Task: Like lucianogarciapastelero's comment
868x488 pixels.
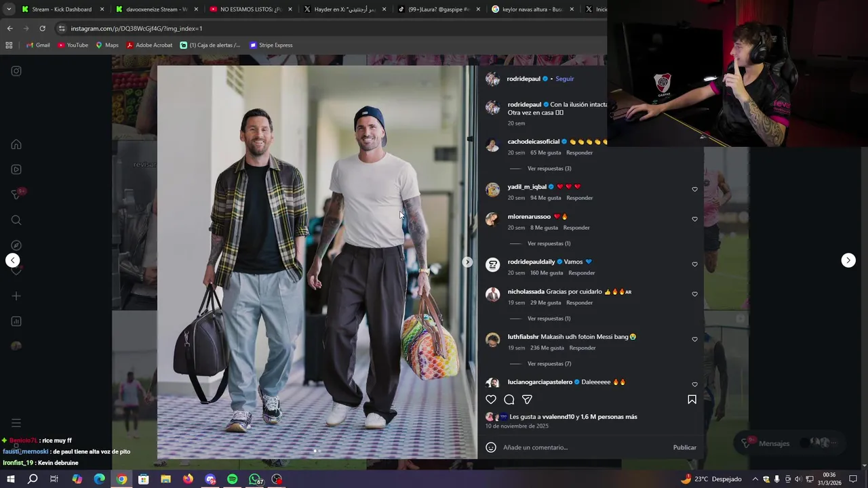Action: pyautogui.click(x=694, y=384)
